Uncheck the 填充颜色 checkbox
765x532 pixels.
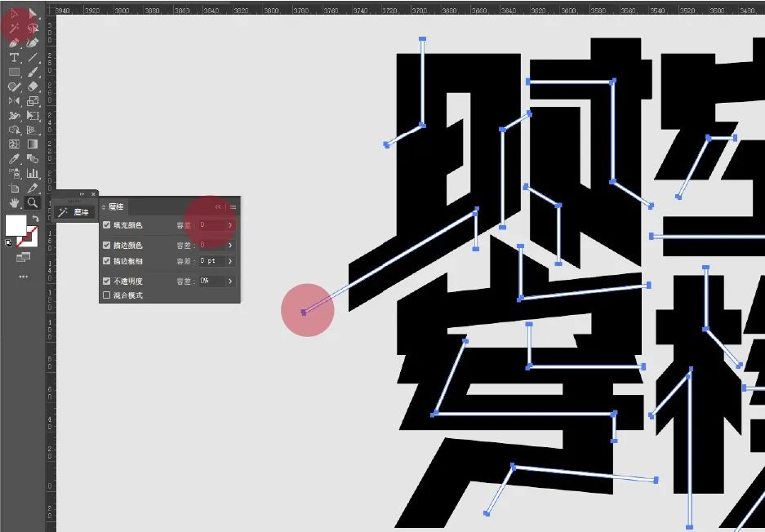(x=107, y=224)
